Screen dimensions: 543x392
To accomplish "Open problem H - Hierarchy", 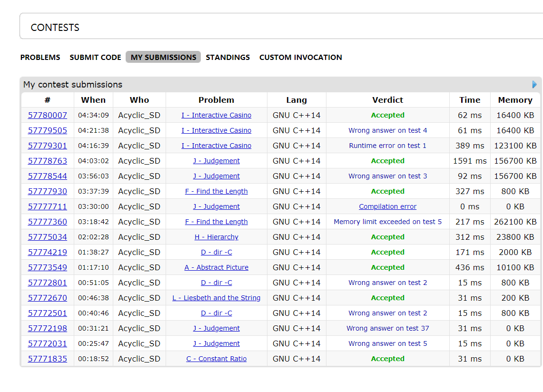I will click(x=216, y=237).
